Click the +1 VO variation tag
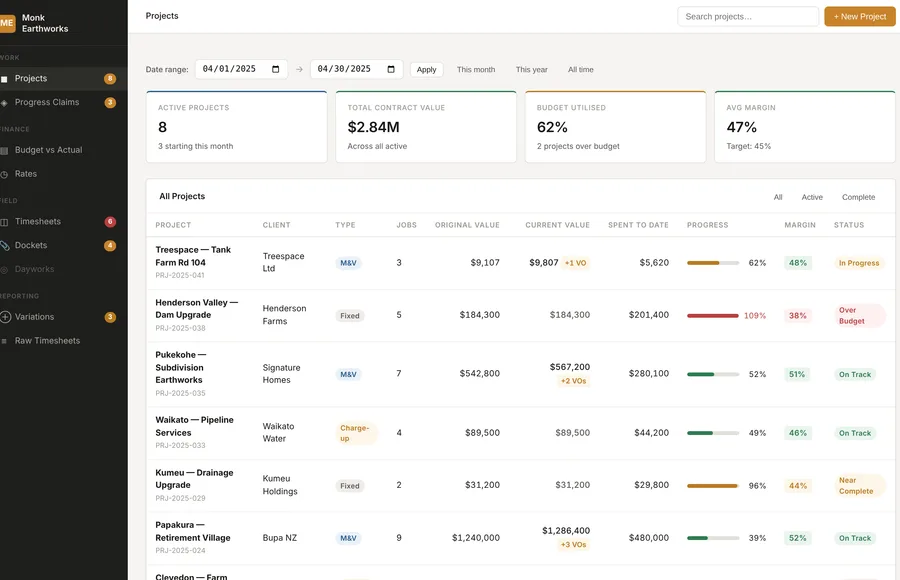 pos(575,263)
